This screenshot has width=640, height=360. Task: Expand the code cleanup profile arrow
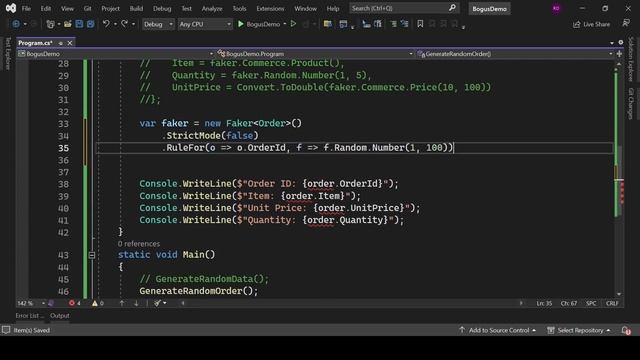click(164, 303)
